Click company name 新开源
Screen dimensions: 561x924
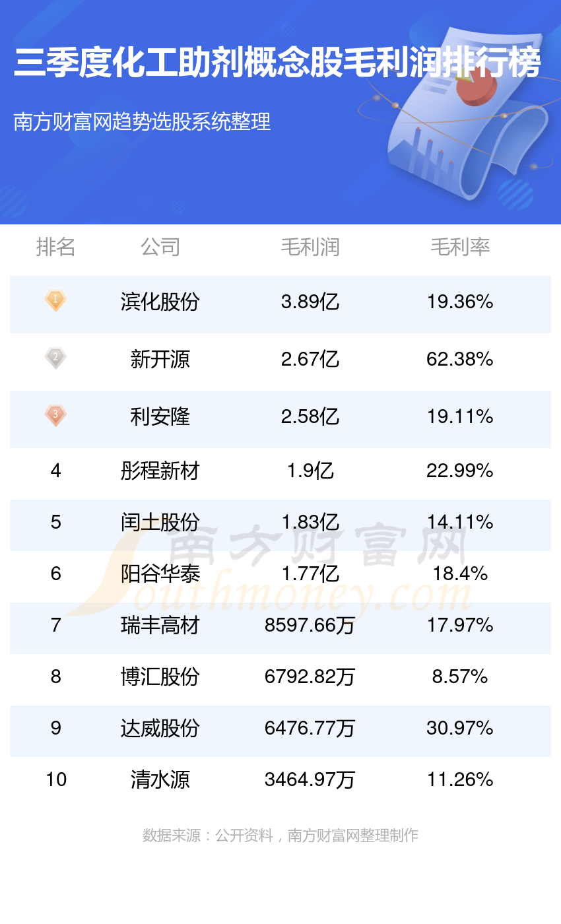pyautogui.click(x=160, y=359)
